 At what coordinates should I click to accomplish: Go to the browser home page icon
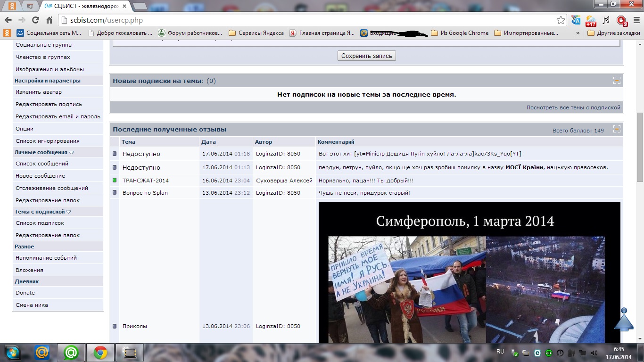click(49, 20)
